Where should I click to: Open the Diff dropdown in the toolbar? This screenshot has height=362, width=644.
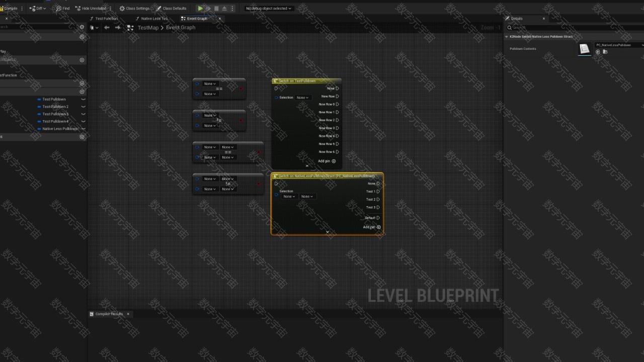[37, 8]
